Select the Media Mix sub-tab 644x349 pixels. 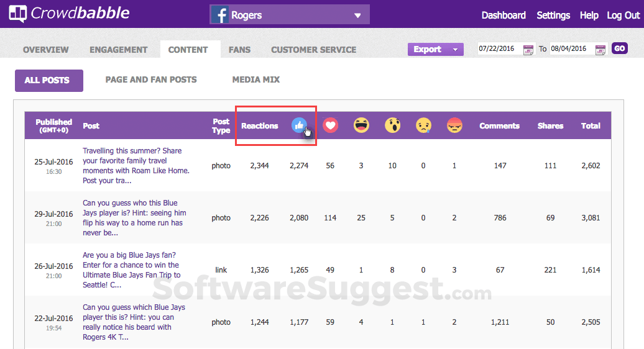pyautogui.click(x=256, y=79)
